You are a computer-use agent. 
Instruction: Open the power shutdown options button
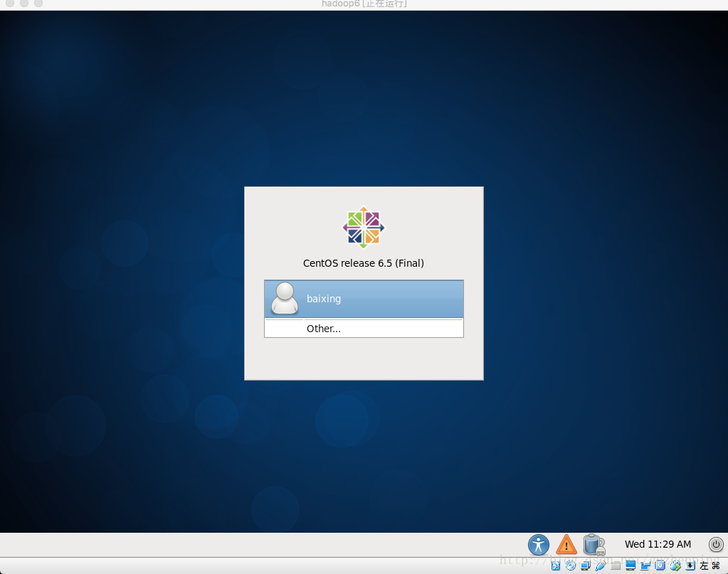point(716,544)
